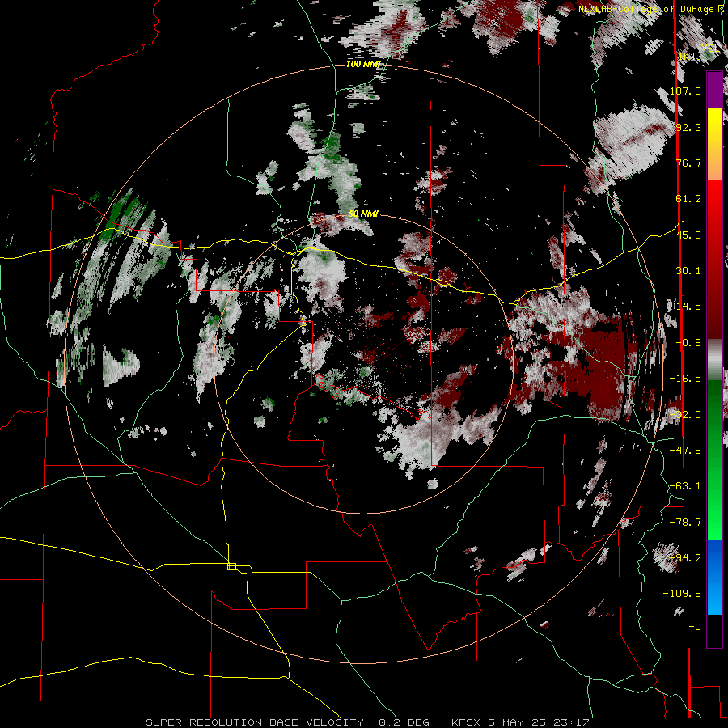
Task: Select the -0.9 value on velocity scale
Action: [x=688, y=343]
